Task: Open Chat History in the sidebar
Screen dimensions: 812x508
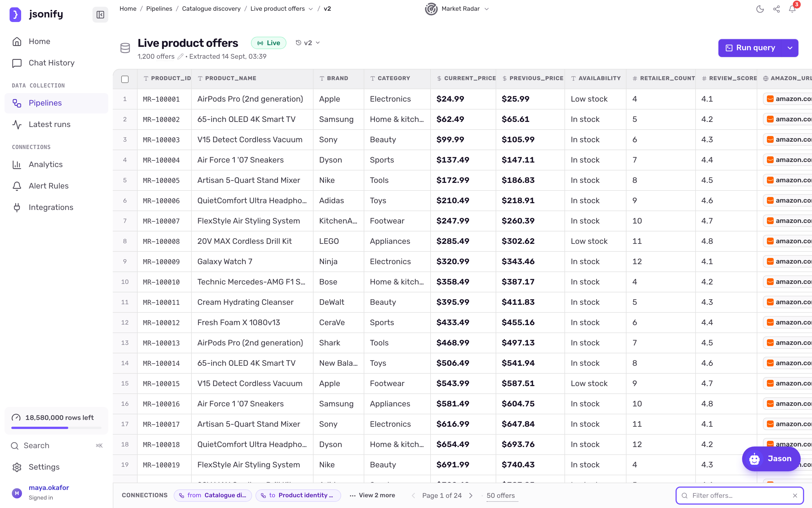Action: (56, 63)
